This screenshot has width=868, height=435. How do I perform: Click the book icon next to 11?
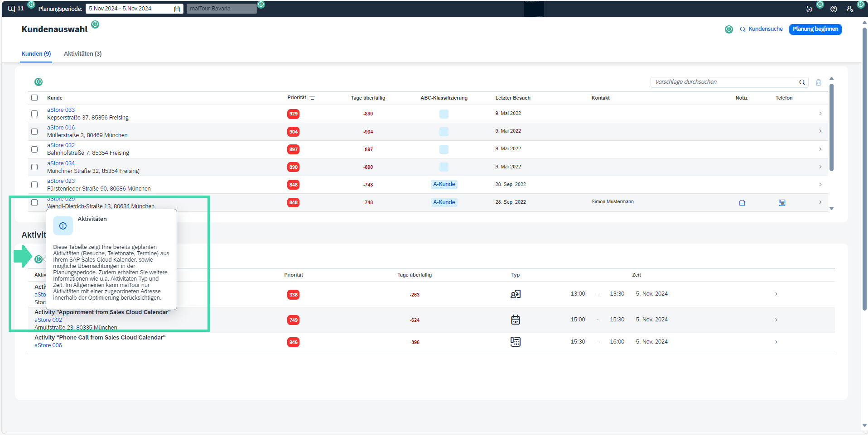12,9
